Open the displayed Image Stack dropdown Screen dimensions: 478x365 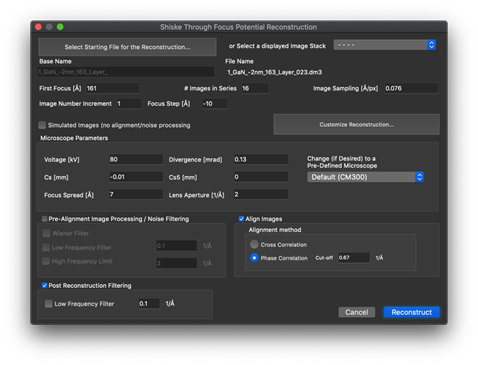point(385,45)
